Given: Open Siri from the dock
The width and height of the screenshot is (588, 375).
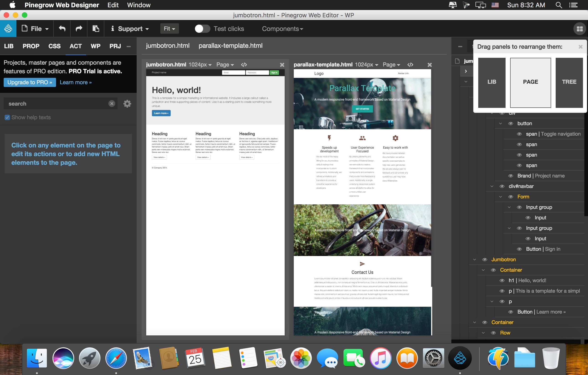Looking at the screenshot, I should [x=63, y=358].
